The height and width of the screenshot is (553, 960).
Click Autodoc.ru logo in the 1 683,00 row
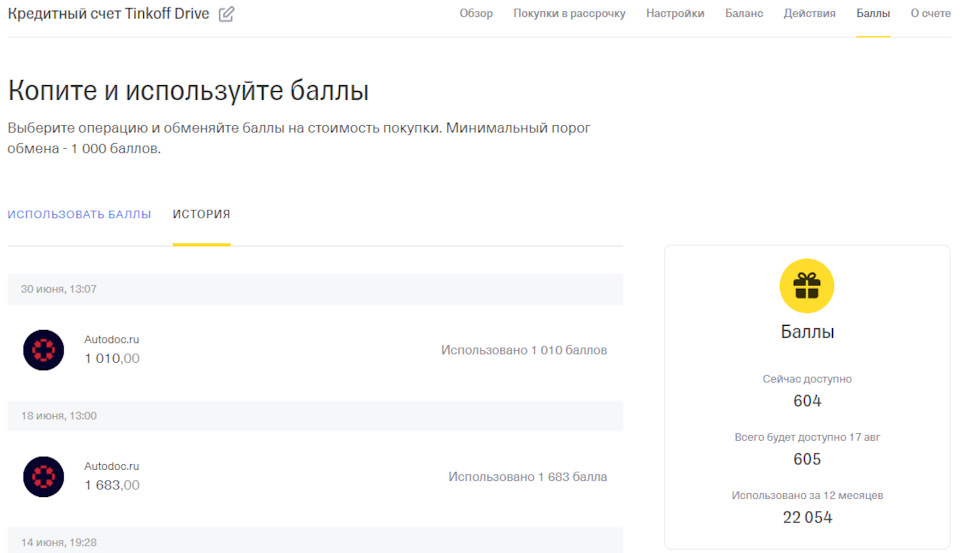[x=43, y=476]
